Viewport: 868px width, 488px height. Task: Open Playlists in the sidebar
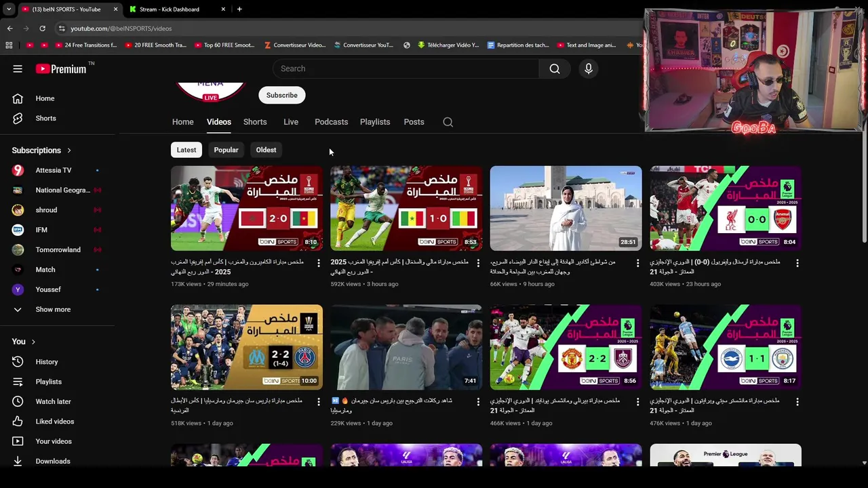coord(48,382)
